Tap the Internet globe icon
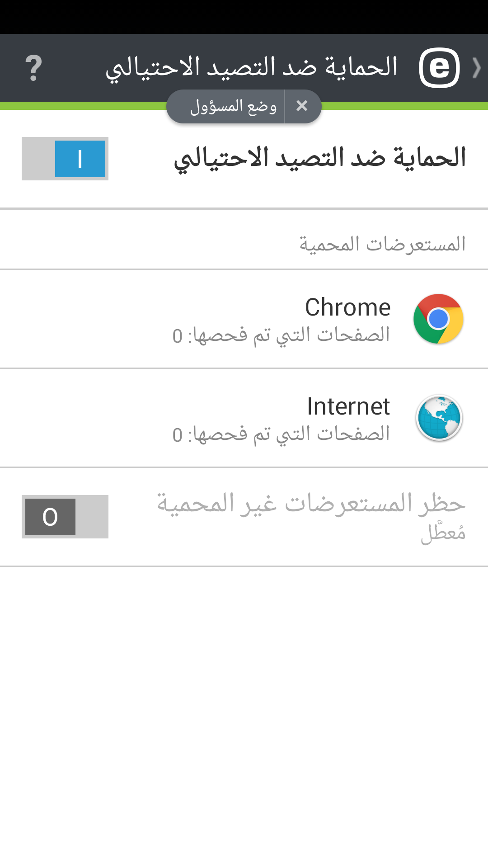 click(439, 418)
